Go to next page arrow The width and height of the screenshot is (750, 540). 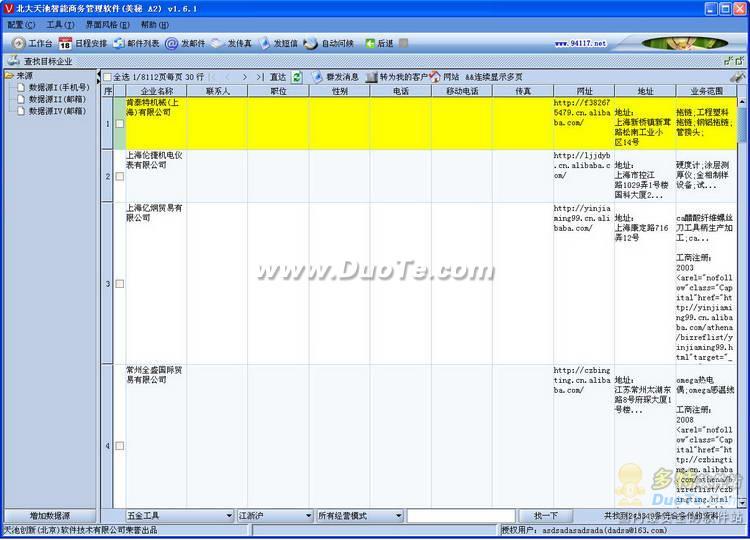[244, 77]
